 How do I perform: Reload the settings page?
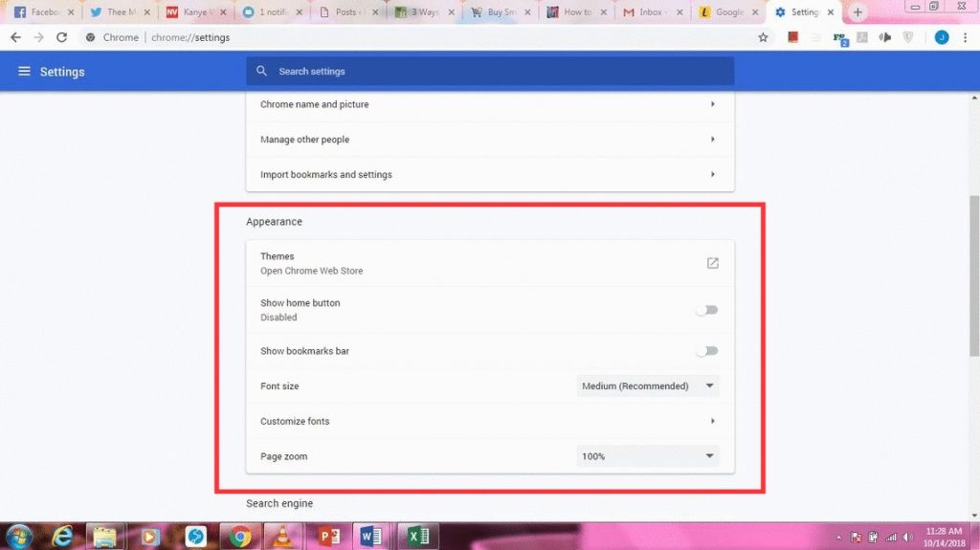tap(61, 37)
